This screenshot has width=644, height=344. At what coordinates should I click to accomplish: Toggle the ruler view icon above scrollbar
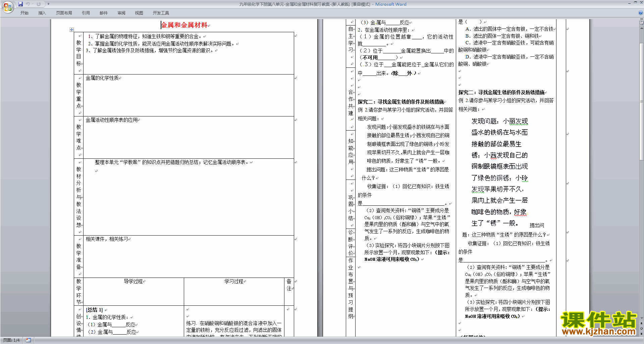[x=642, y=23]
